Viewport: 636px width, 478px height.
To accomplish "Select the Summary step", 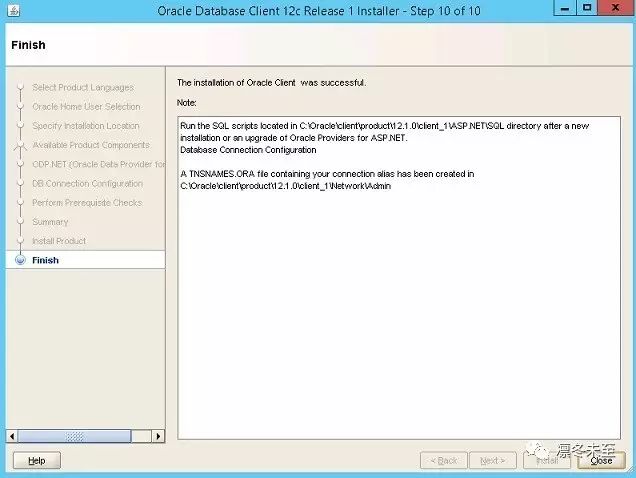I will pos(50,222).
